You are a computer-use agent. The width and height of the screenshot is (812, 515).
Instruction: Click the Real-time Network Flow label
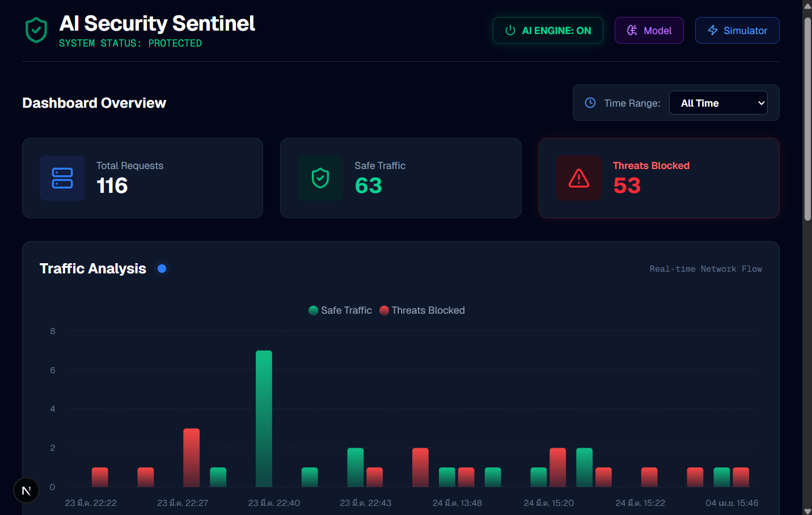[705, 268]
